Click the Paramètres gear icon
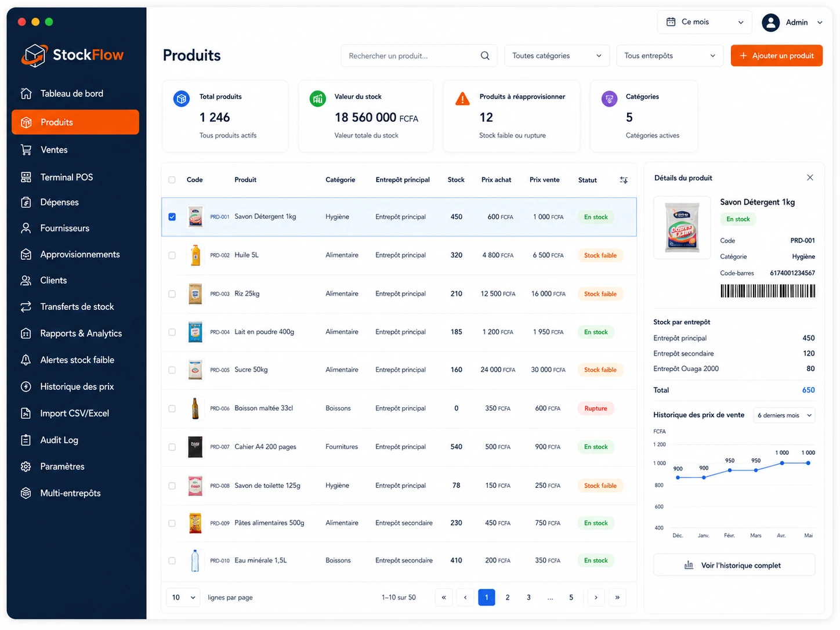The height and width of the screenshot is (630, 840). pos(26,466)
